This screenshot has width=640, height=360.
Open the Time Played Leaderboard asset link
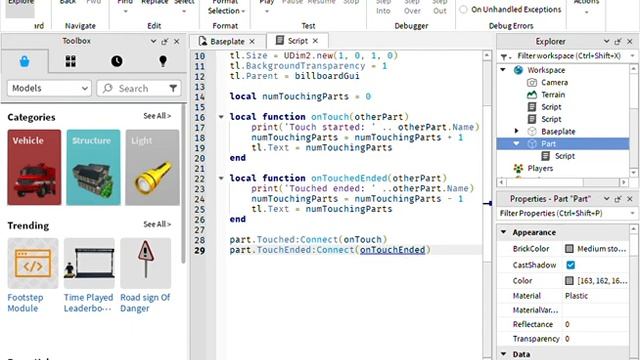click(x=88, y=303)
